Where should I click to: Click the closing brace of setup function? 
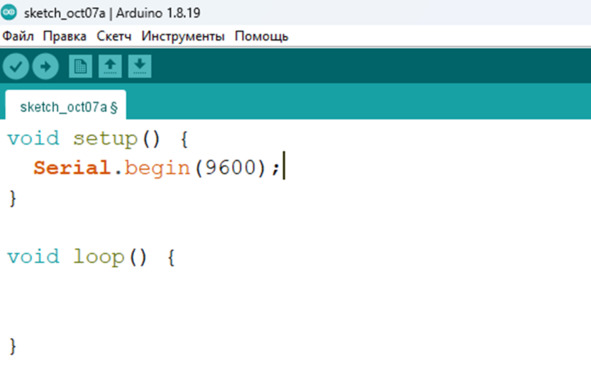click(x=13, y=198)
